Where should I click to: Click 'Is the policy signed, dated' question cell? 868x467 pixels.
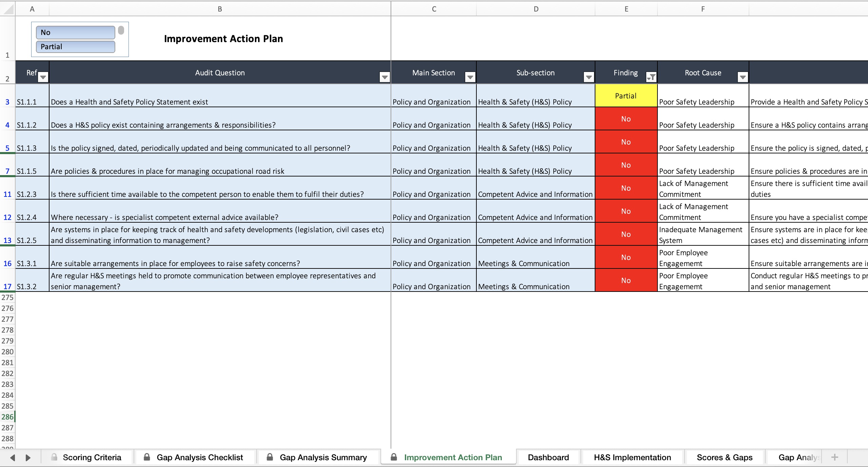point(220,142)
